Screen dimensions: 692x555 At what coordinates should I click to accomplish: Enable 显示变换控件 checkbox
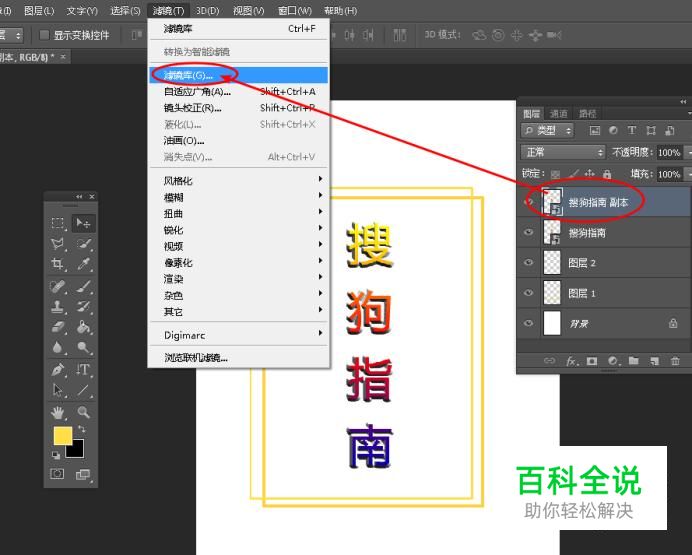[44, 35]
